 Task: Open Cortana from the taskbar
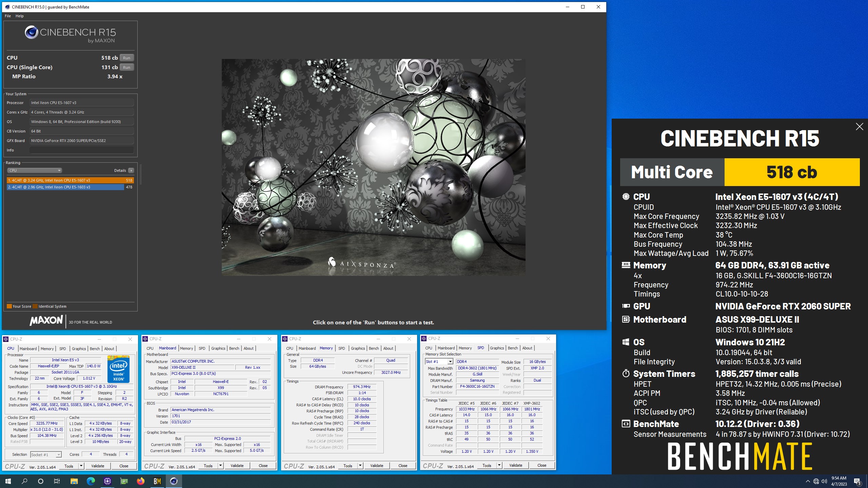click(x=41, y=481)
